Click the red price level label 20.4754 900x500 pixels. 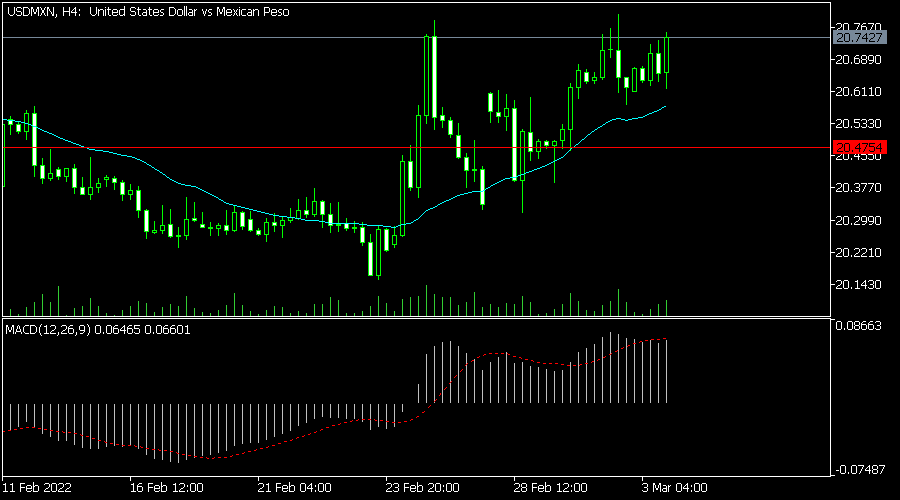(859, 148)
